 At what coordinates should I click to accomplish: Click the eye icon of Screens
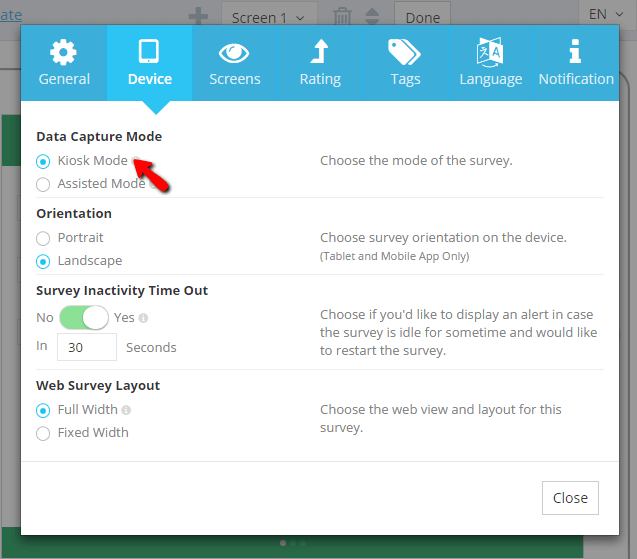[234, 53]
